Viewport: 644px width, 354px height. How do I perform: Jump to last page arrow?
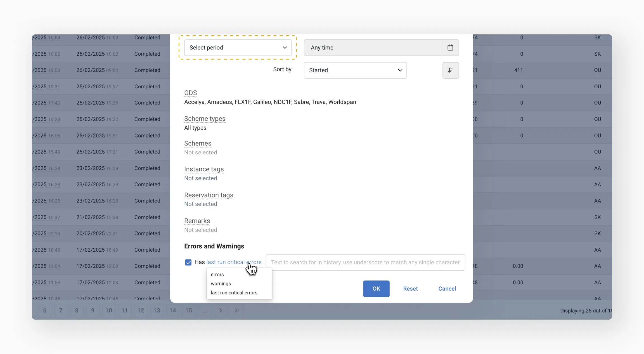(236, 310)
